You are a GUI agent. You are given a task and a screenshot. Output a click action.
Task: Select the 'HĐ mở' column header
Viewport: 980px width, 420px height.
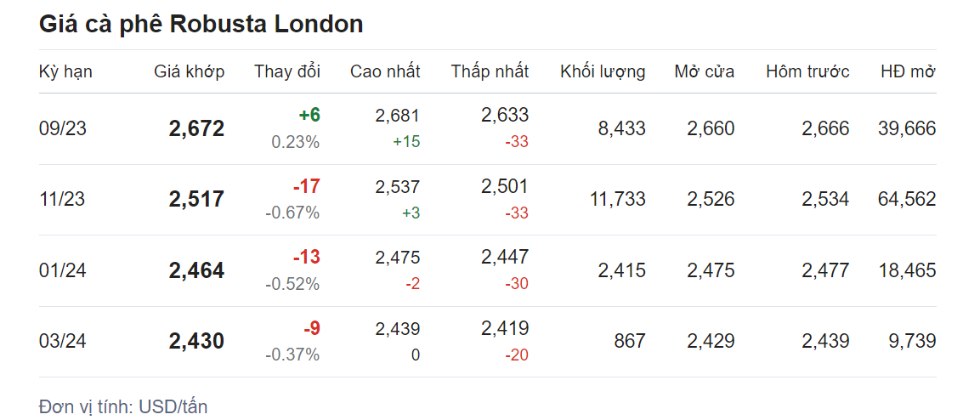(x=908, y=71)
